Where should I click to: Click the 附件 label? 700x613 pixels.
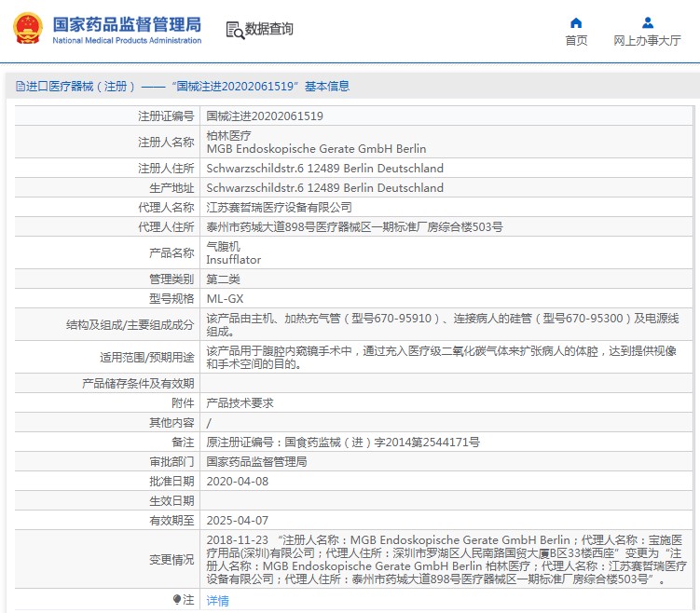coord(183,403)
